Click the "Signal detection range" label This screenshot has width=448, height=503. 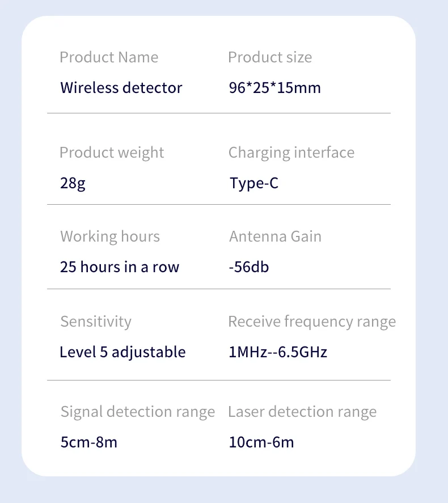[138, 412]
